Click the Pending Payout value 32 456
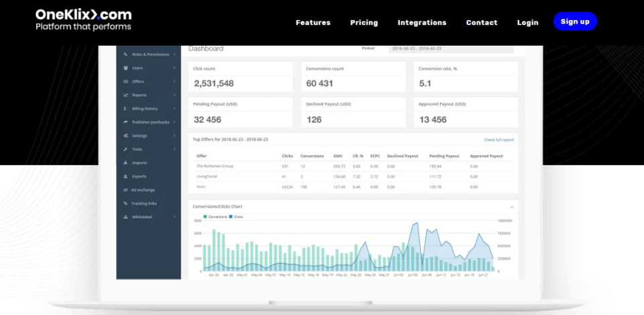The image size is (644, 315). pyautogui.click(x=207, y=120)
